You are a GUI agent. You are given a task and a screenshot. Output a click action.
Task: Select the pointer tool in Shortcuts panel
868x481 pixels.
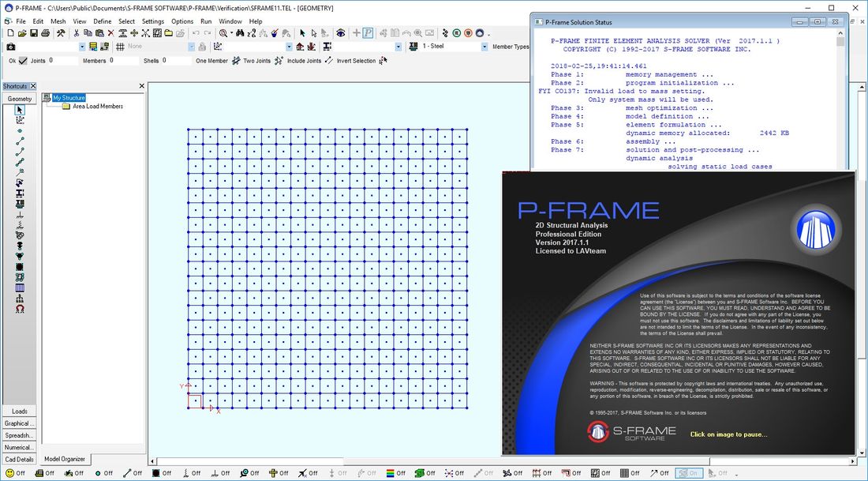[x=20, y=110]
